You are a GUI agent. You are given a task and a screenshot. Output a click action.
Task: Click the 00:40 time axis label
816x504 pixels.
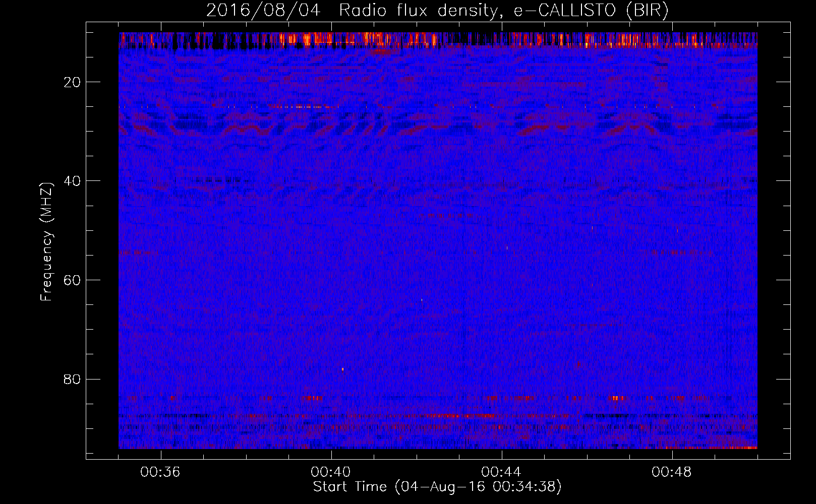(331, 472)
